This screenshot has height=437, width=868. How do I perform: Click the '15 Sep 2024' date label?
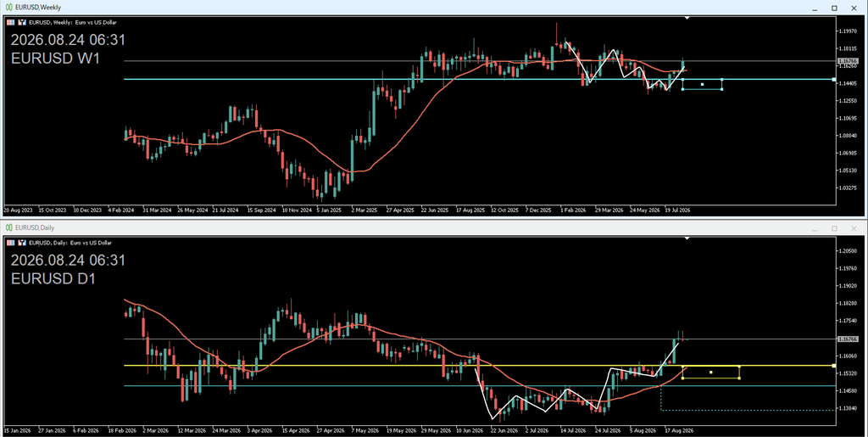pyautogui.click(x=261, y=210)
